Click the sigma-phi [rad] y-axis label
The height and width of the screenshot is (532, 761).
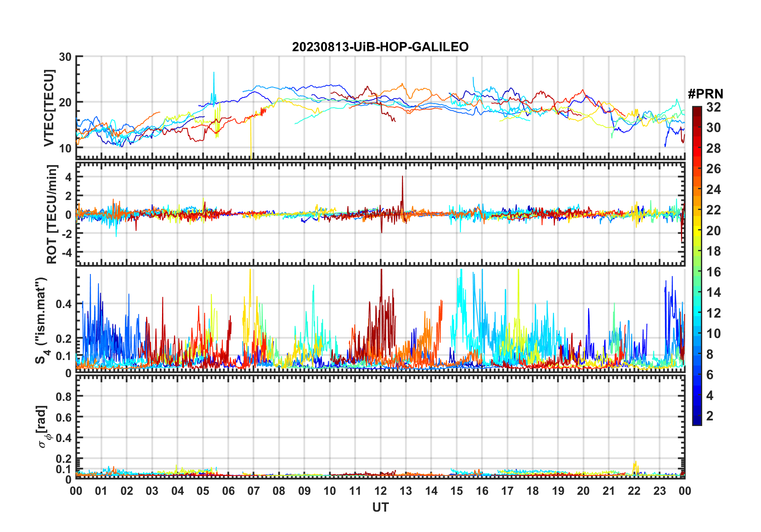(42, 427)
